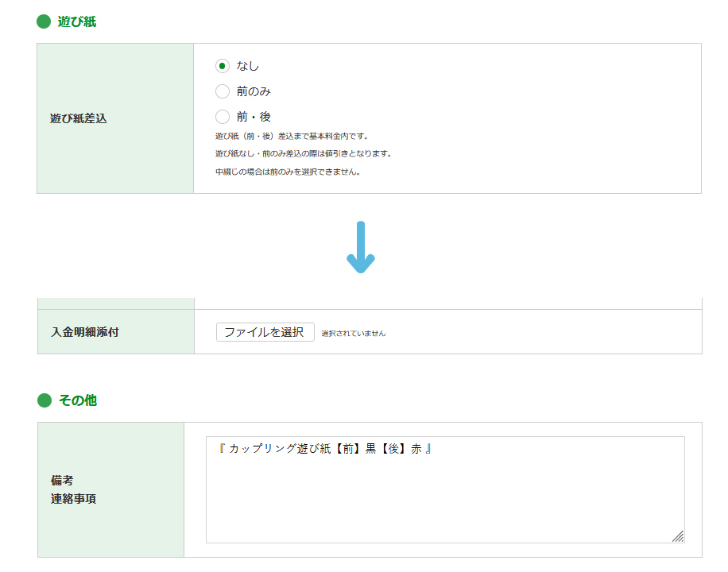Click the 備考 label in the left cell
Viewport: 728px width, 572px height.
(62, 481)
